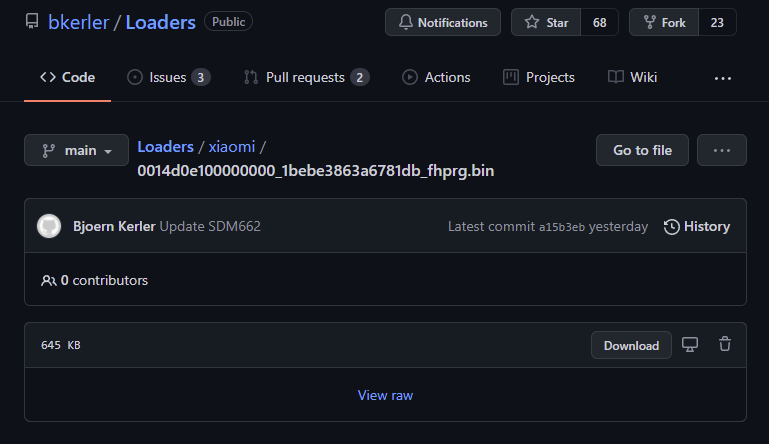Switch to the Code tab

pyautogui.click(x=68, y=78)
